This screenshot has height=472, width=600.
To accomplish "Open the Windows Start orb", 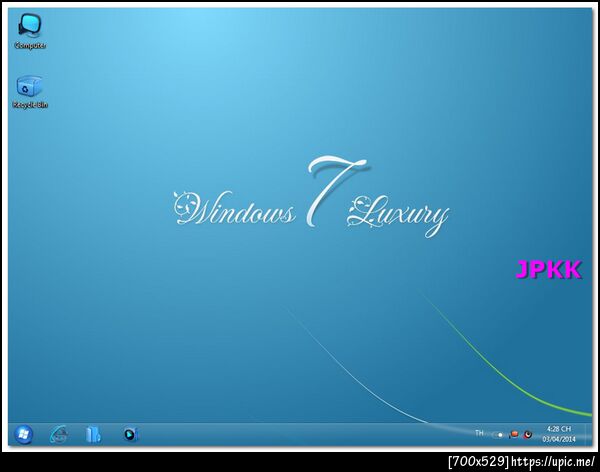I will (x=23, y=434).
